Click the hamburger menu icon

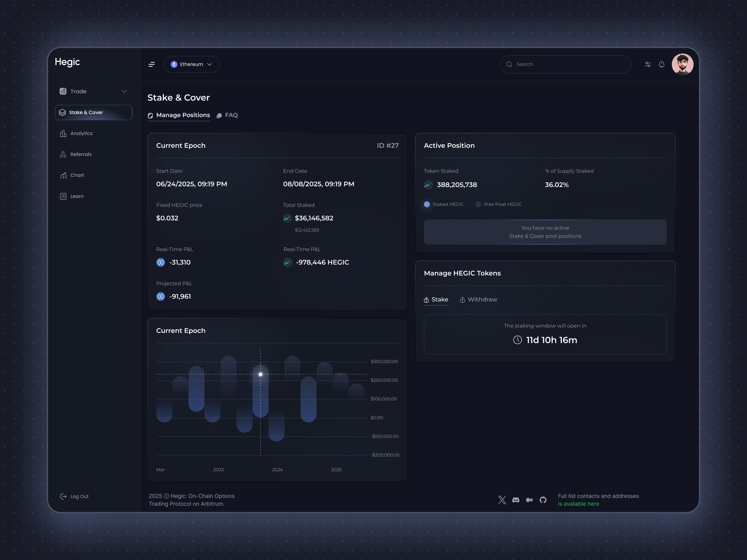152,64
